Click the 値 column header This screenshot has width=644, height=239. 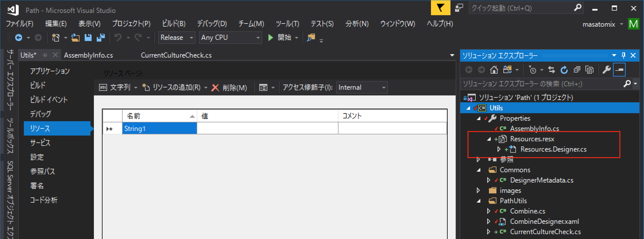[x=268, y=116]
